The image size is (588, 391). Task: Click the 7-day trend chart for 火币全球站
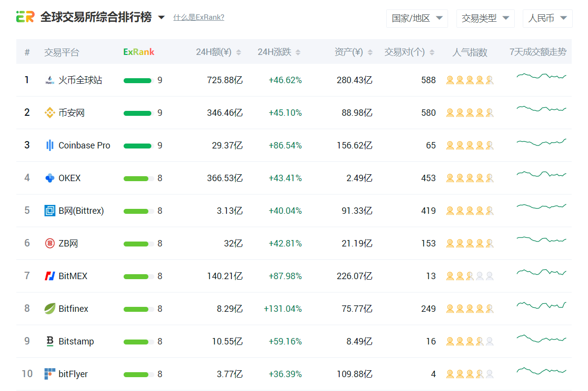pyautogui.click(x=541, y=76)
